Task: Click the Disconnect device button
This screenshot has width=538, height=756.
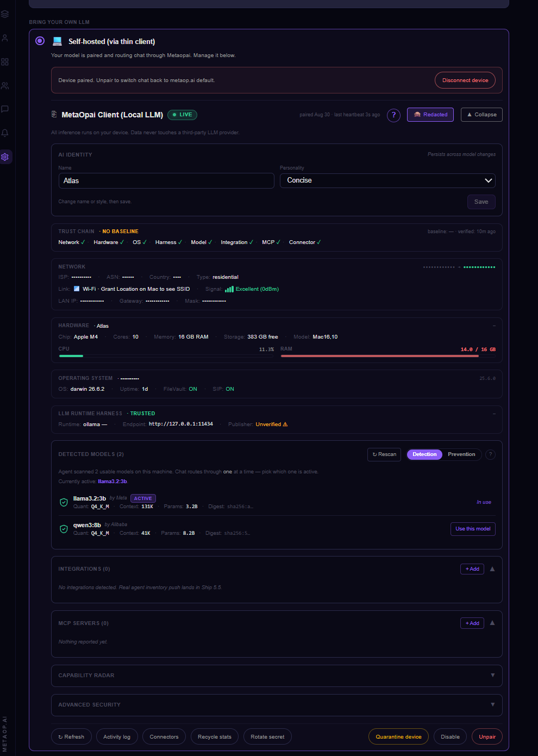Action: coord(465,80)
